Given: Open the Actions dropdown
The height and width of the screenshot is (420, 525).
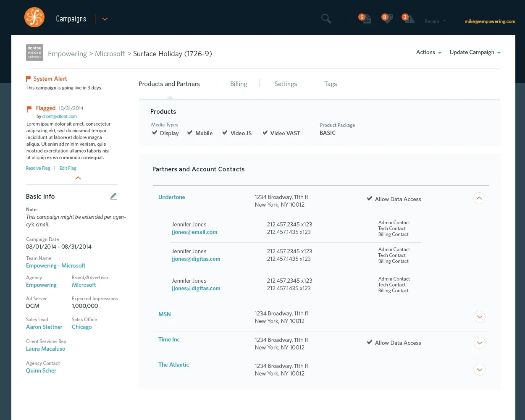Looking at the screenshot, I should (428, 52).
